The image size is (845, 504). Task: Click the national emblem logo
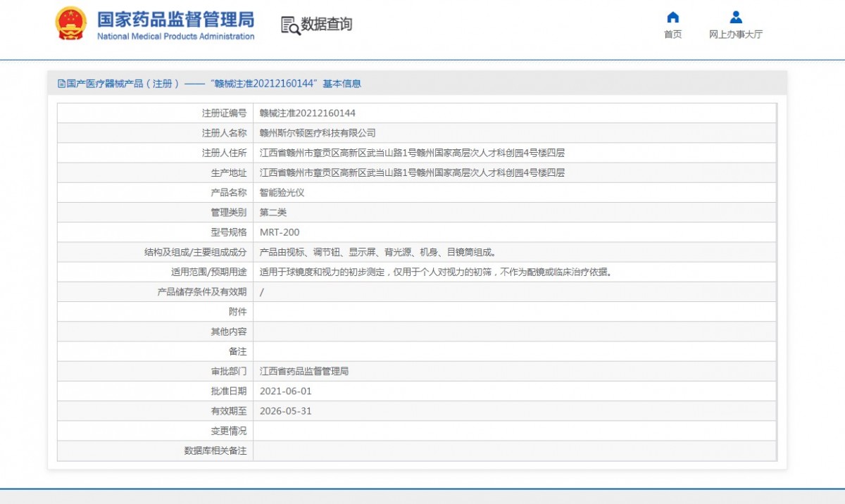click(70, 23)
